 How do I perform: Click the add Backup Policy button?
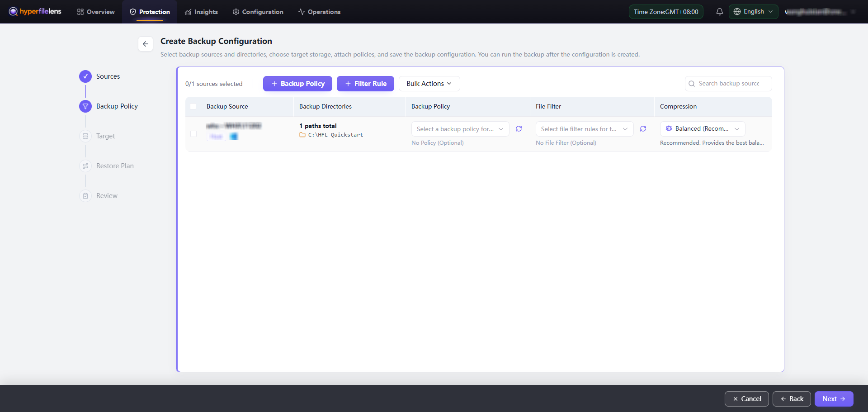[x=297, y=84]
